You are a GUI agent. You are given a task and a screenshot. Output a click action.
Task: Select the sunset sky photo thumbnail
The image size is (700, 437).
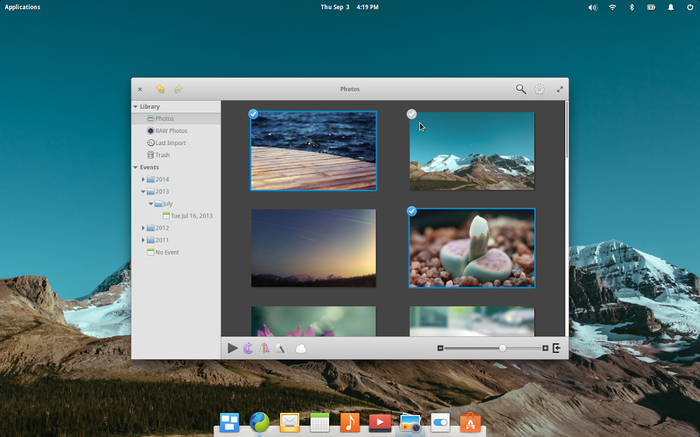tap(313, 248)
